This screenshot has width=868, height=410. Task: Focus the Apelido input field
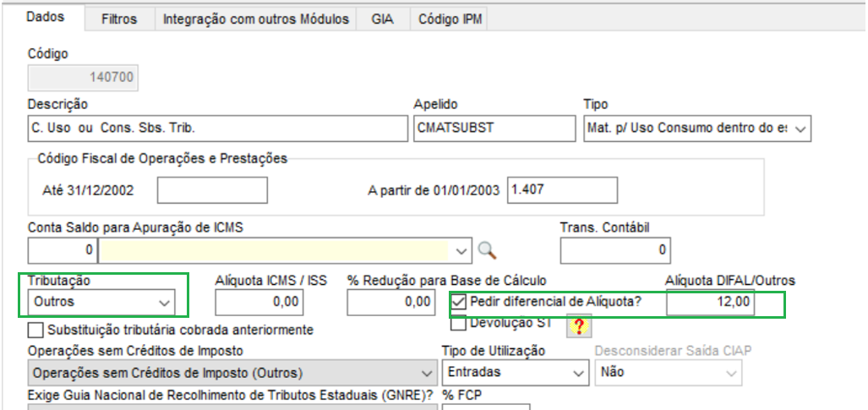click(494, 128)
